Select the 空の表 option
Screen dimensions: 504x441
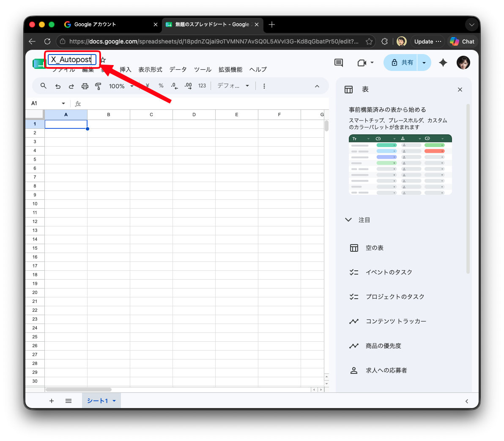(374, 248)
